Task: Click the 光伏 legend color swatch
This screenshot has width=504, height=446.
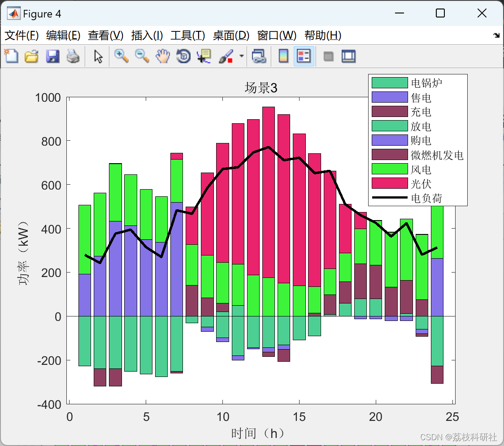Action: tap(390, 183)
